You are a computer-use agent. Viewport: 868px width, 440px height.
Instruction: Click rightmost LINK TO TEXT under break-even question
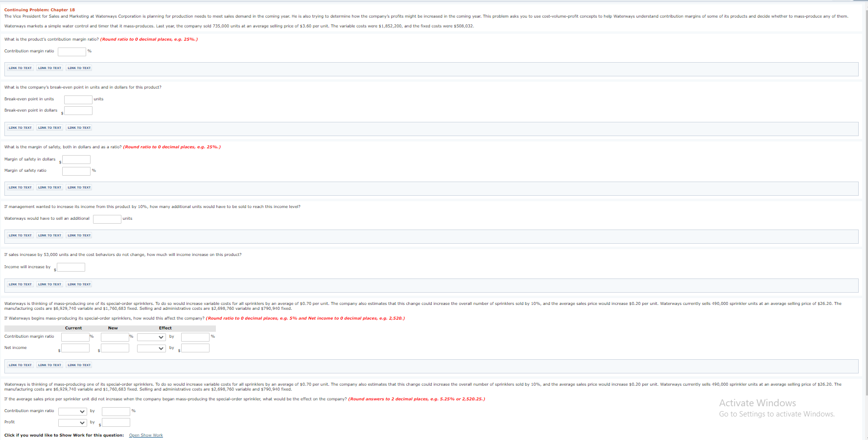point(79,128)
